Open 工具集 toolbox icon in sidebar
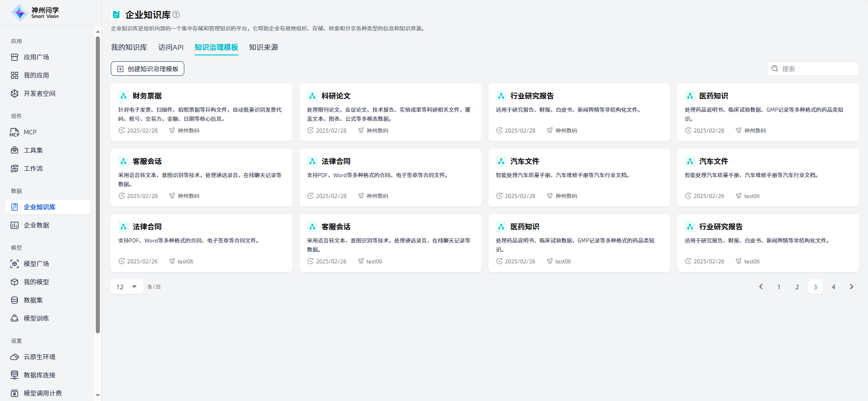Image resolution: width=868 pixels, height=401 pixels. (x=15, y=150)
